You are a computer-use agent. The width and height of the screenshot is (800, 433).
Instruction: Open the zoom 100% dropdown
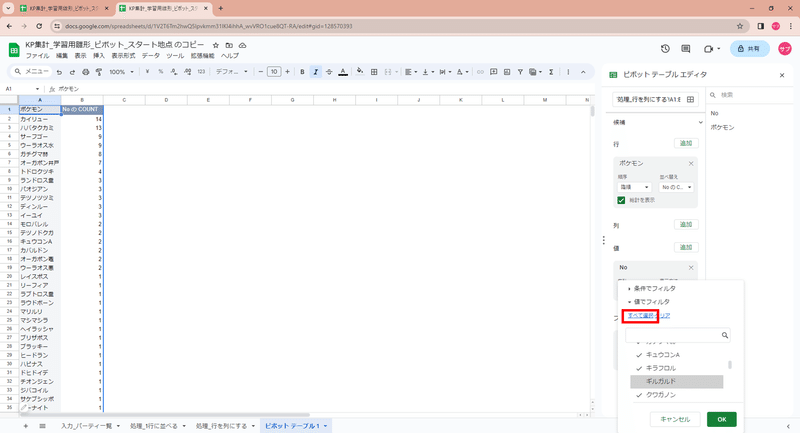click(x=121, y=72)
